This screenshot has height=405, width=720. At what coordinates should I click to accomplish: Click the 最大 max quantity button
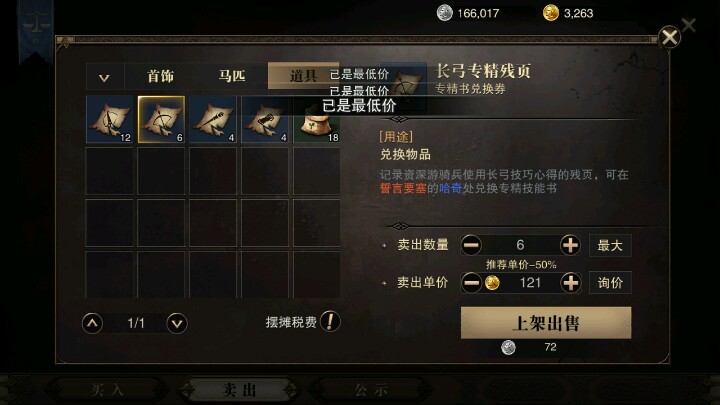610,245
